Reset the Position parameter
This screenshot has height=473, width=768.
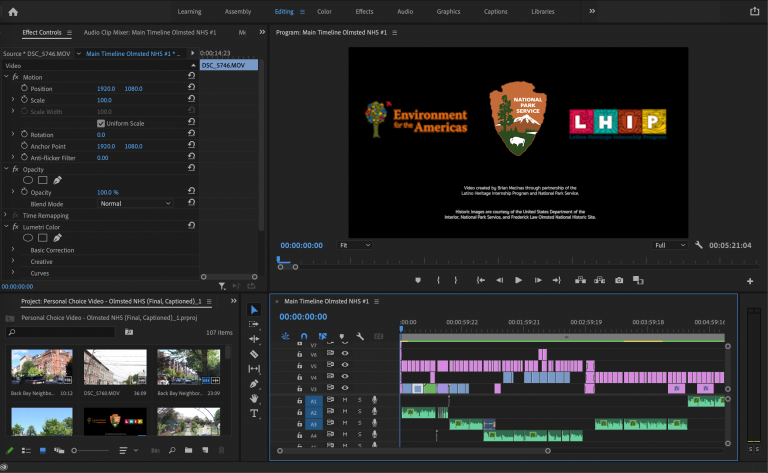(x=192, y=87)
